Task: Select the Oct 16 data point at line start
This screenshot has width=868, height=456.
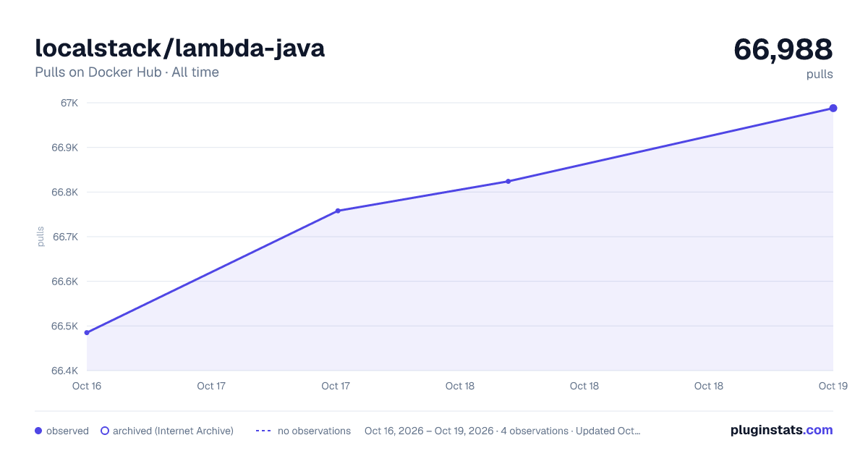Action: (x=87, y=333)
